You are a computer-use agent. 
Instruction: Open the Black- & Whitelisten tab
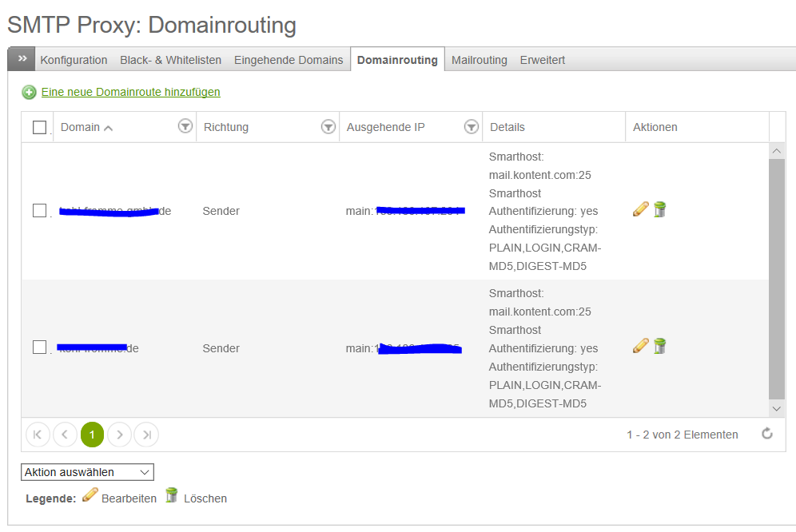170,60
